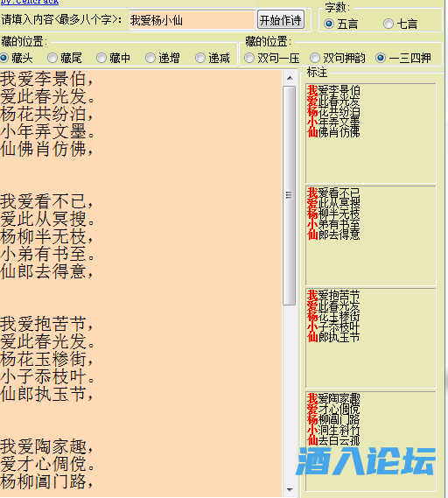Click the poem list scroll-down arrow
The width and height of the screenshot is (448, 498).
tap(290, 490)
